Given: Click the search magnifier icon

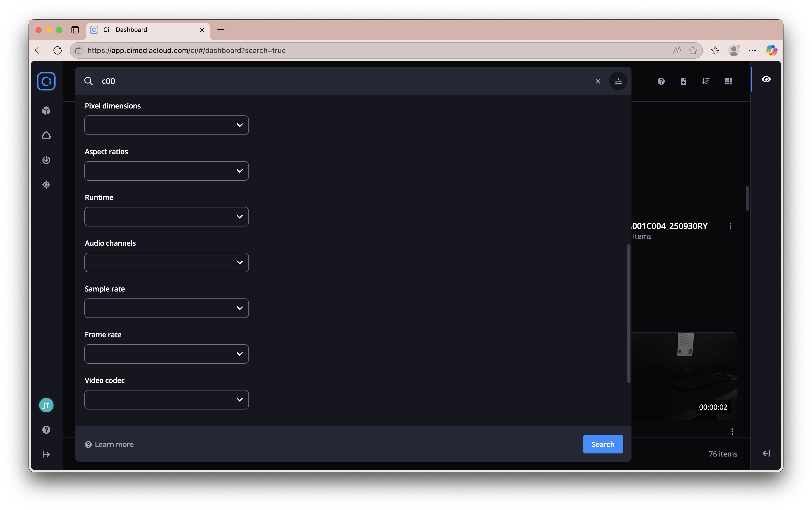Looking at the screenshot, I should pyautogui.click(x=88, y=81).
